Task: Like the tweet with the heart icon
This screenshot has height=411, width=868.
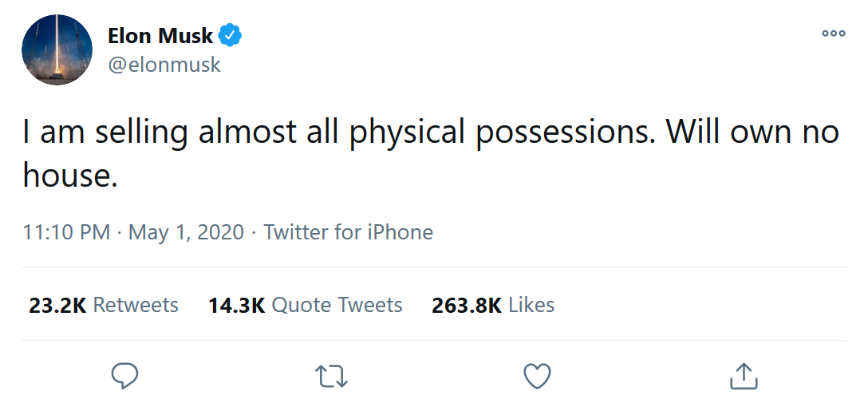Action: [x=537, y=375]
